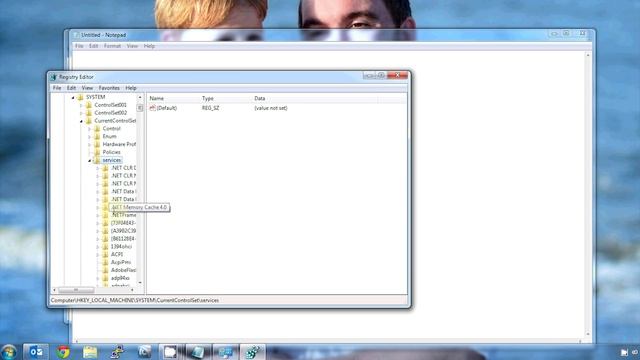
Task: Collapse the CurrentControlSet key
Action: point(81,121)
